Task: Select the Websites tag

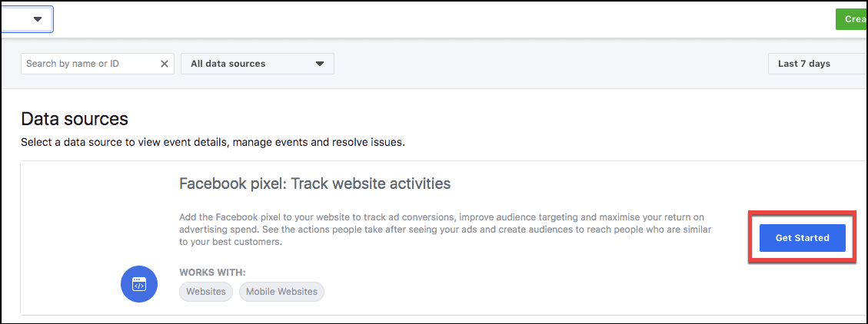Action: (x=206, y=292)
